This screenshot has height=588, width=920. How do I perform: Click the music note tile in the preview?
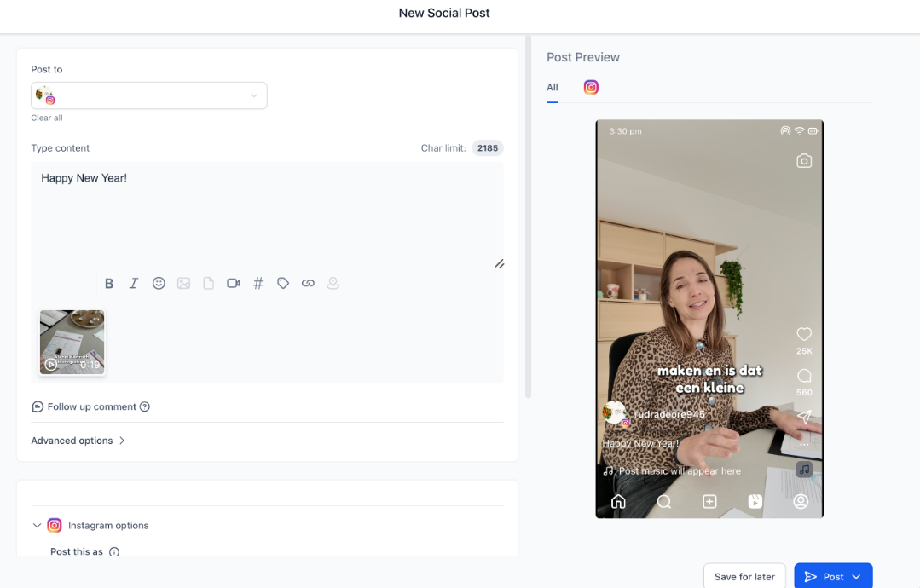[x=804, y=470]
